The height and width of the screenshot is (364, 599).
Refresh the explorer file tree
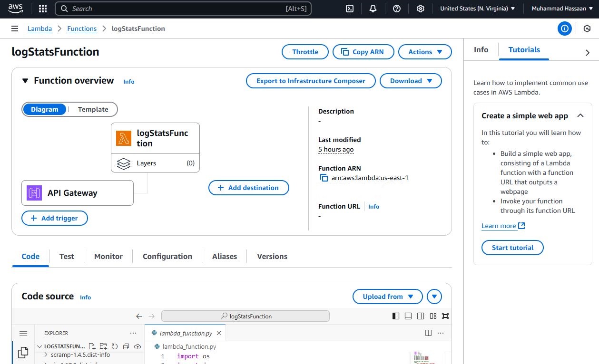[115, 346]
